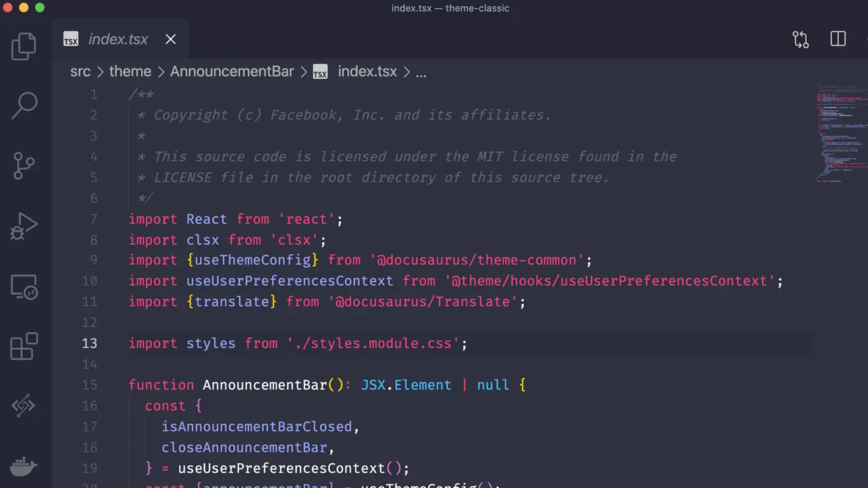
Task: Open the Source Control view
Action: [24, 165]
